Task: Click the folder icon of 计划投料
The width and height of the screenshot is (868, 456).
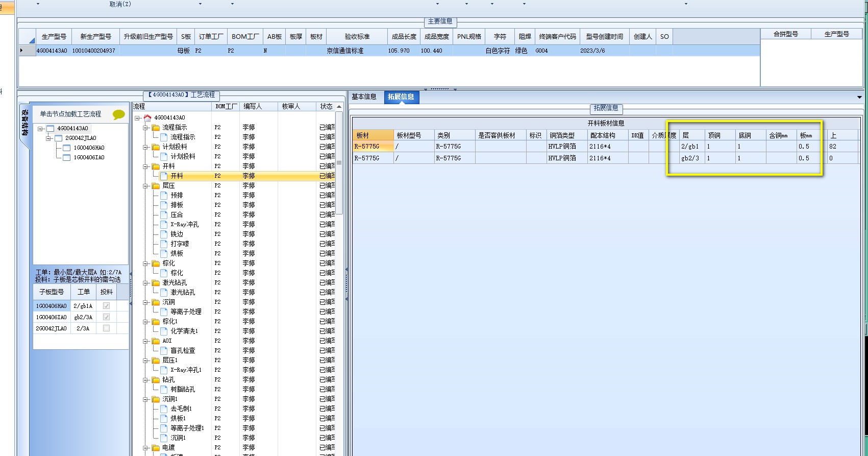Action: [x=156, y=147]
